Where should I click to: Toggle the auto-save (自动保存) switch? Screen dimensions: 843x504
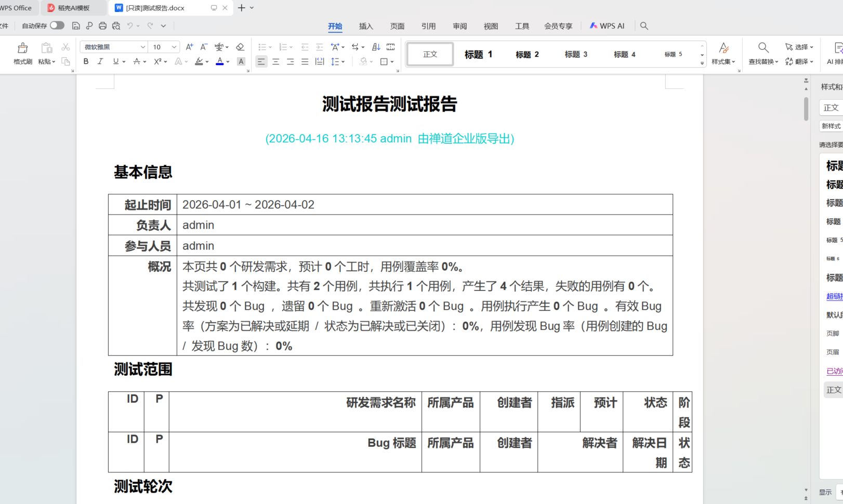pyautogui.click(x=57, y=25)
